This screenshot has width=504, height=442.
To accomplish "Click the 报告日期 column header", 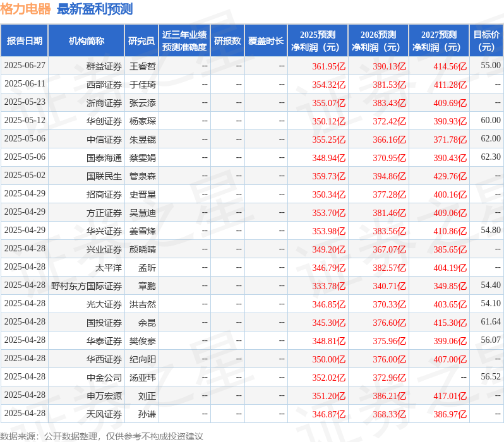I will tap(25, 41).
